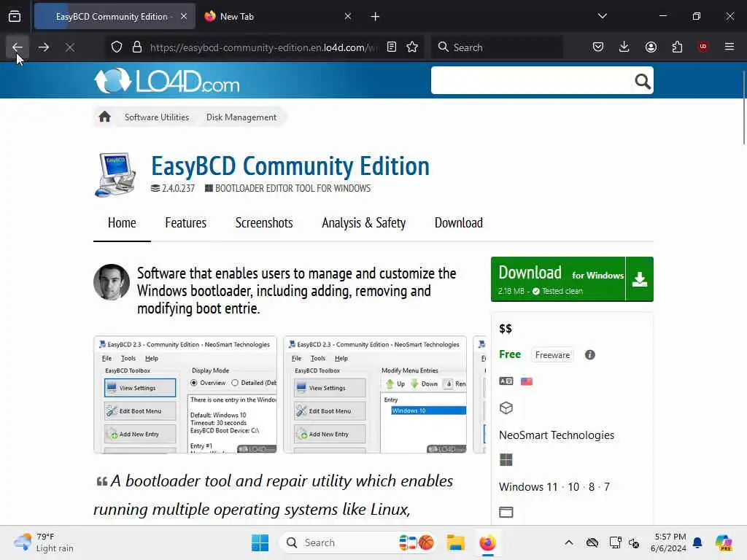Image resolution: width=747 pixels, height=560 pixels.
Task: Click the browser forward arrow
Action: (44, 47)
